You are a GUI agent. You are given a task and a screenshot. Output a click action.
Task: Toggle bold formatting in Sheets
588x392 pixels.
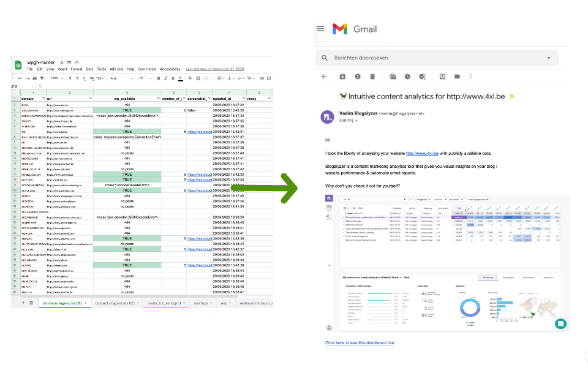click(x=159, y=78)
